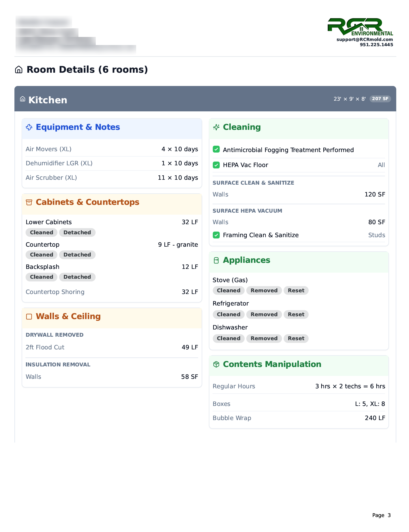Click the Detached tag under Backsplash

(x=77, y=277)
